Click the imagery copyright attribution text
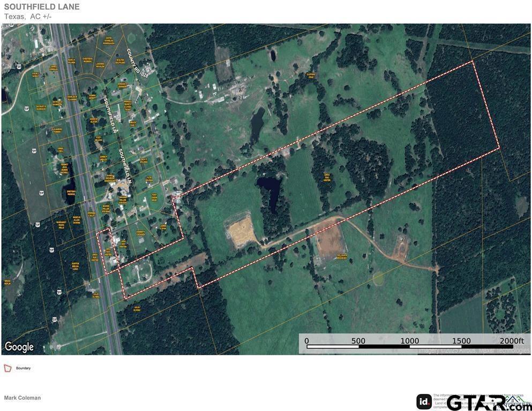The width and height of the screenshot is (532, 411). pyautogui.click(x=474, y=351)
